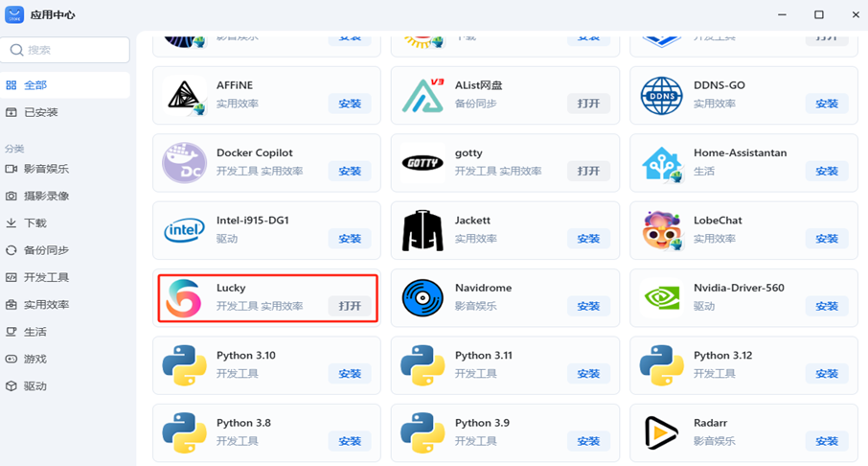
Task: Click the Radarr app title
Action: [x=710, y=423]
